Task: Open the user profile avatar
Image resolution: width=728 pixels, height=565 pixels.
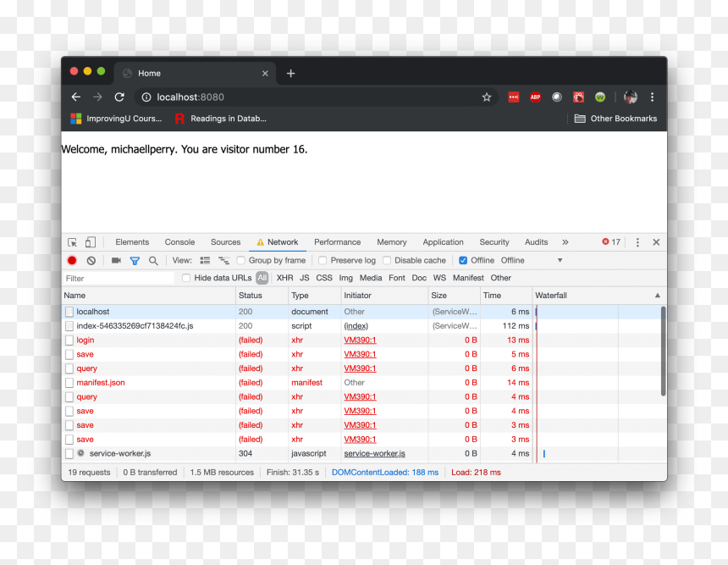Action: coord(631,97)
